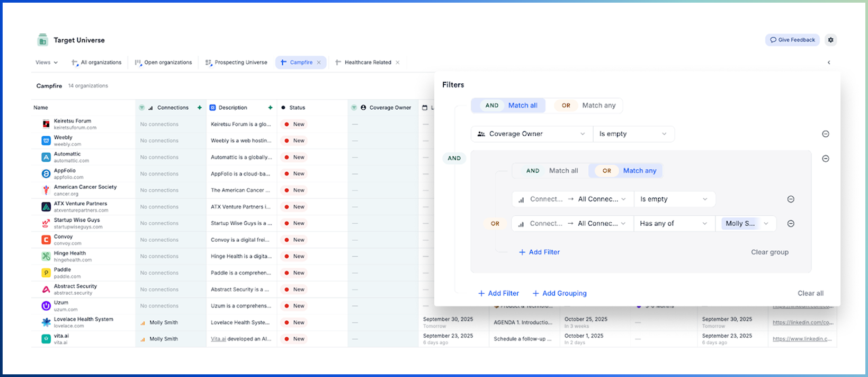Image resolution: width=868 pixels, height=377 pixels.
Task: Click the Hinge Health logo icon
Action: coord(46,256)
